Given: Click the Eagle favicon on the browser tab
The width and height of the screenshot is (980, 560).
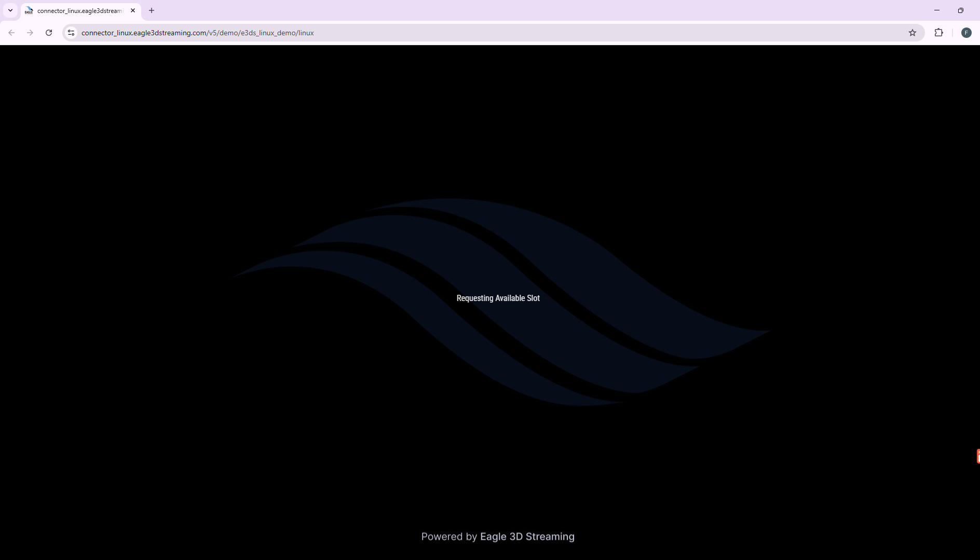Looking at the screenshot, I should (x=29, y=10).
